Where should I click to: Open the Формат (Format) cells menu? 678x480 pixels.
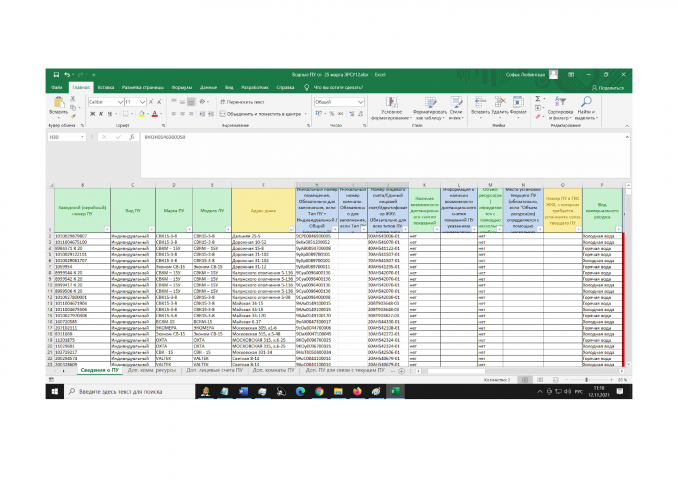pos(518,106)
